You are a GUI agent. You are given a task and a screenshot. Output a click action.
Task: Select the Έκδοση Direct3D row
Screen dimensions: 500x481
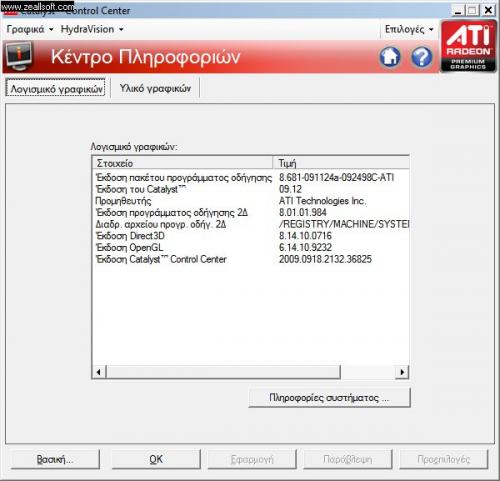coord(251,236)
